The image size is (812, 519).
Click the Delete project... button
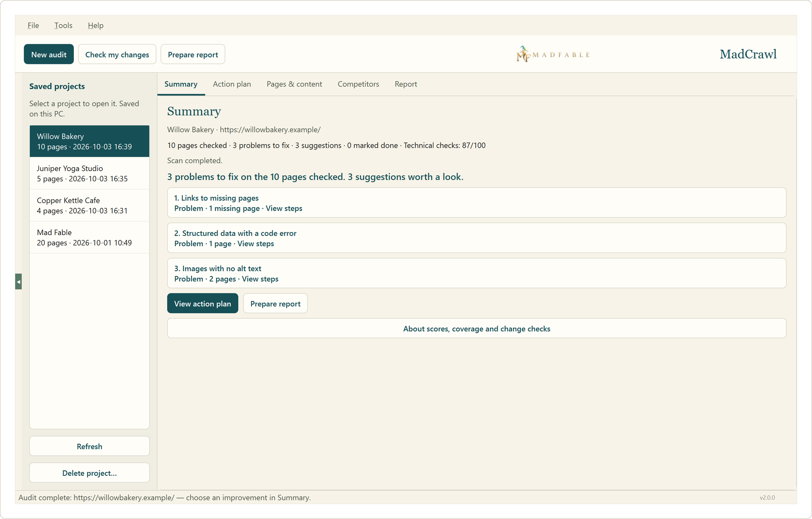pos(89,473)
